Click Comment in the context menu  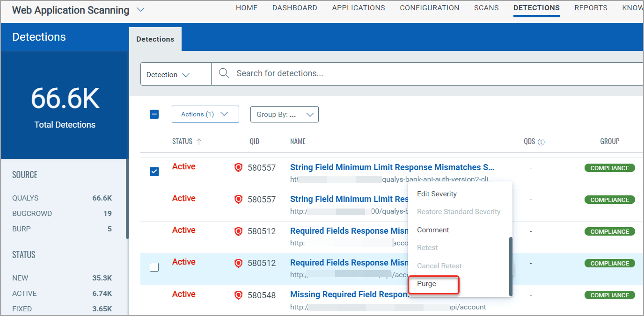[x=432, y=230]
